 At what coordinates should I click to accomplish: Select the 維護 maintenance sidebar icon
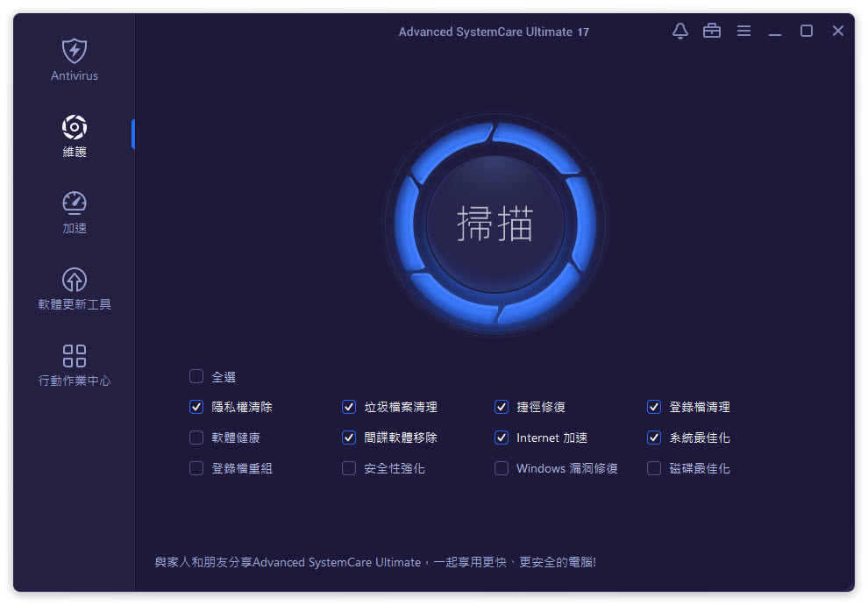[75, 133]
